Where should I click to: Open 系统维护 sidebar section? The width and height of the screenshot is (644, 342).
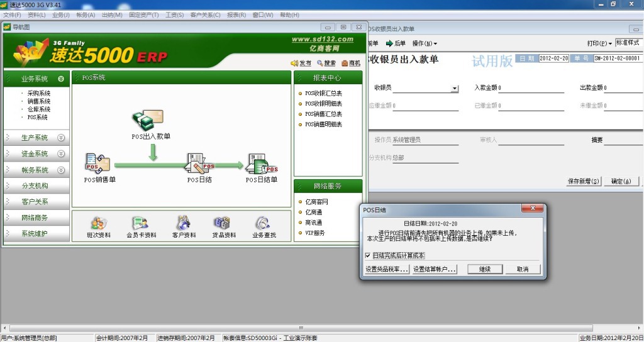click(36, 234)
